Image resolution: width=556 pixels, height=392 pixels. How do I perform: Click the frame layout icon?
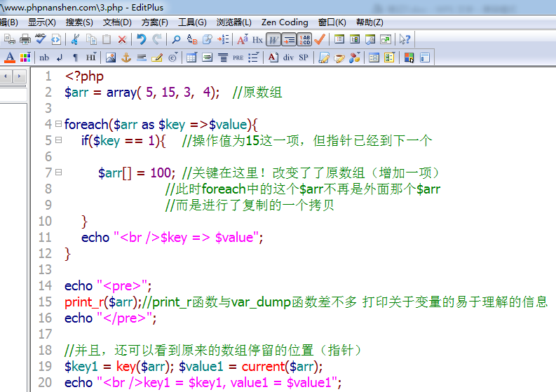(424, 58)
